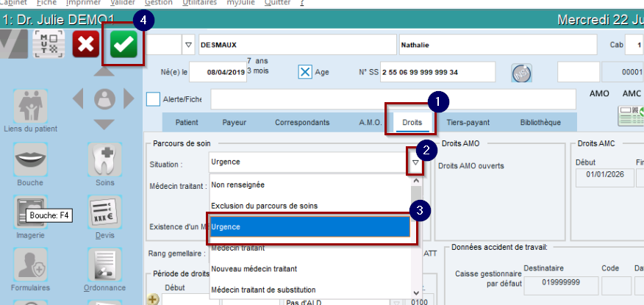
Task: Click the 00001 field at top right
Action: point(623,72)
